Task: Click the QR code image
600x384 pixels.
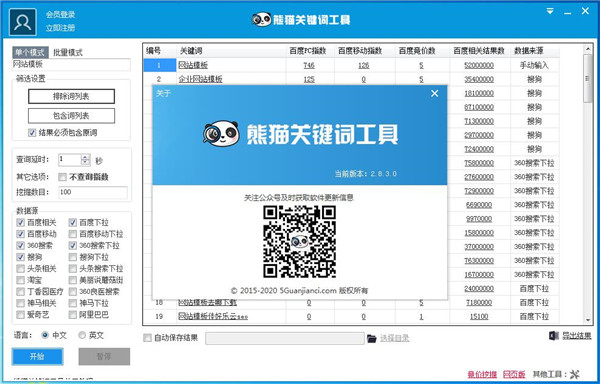Action: (300, 241)
